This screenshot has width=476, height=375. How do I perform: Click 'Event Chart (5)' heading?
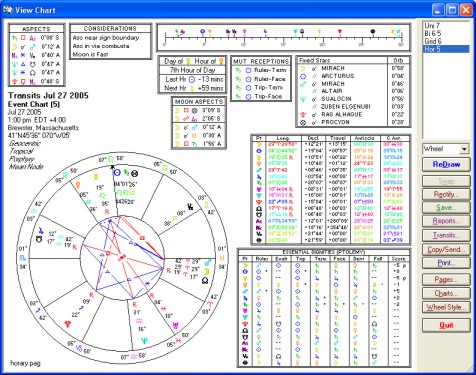(34, 104)
